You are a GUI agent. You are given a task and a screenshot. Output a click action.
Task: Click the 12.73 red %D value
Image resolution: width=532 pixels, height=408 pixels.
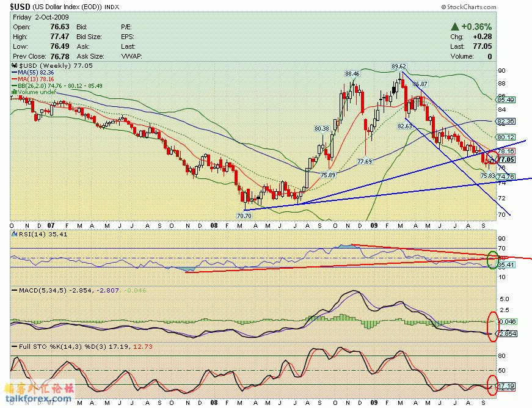tap(143, 346)
